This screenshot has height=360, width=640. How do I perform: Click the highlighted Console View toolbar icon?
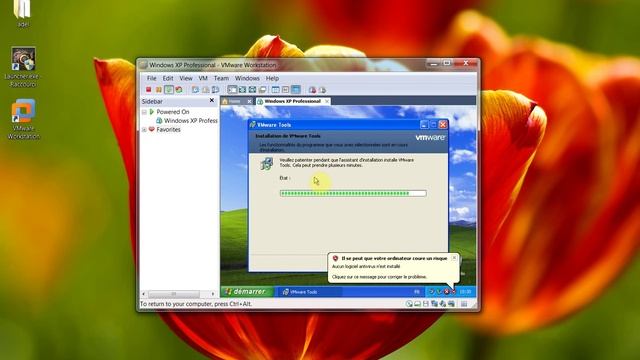click(296, 90)
